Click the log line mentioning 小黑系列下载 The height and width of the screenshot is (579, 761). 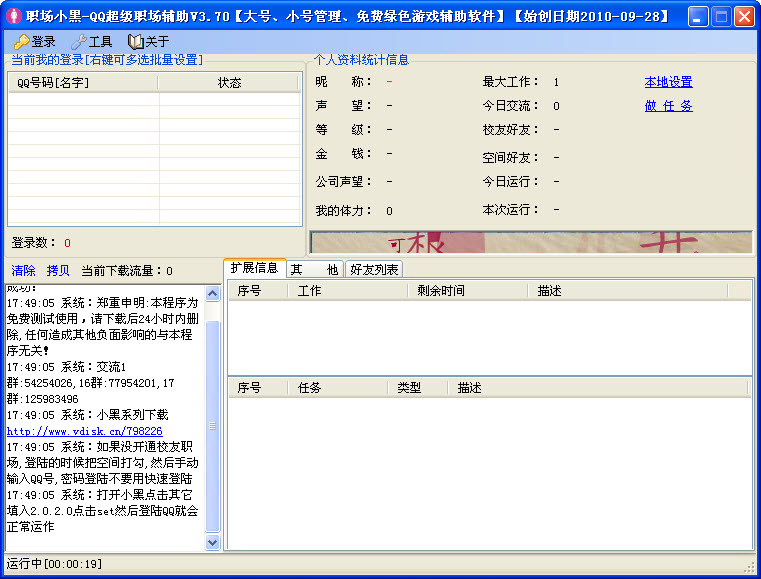[88, 415]
